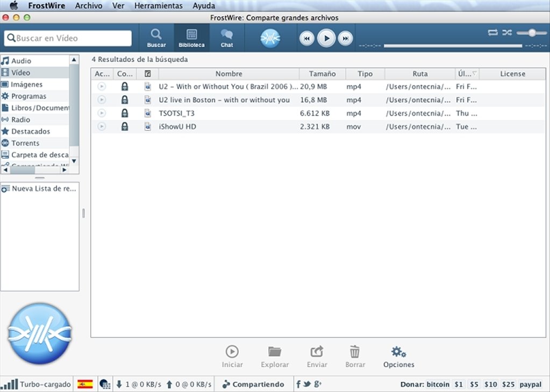Viewport: 550px width, 392px height.
Task: Seek along the playback progress bar
Action: click(x=453, y=46)
